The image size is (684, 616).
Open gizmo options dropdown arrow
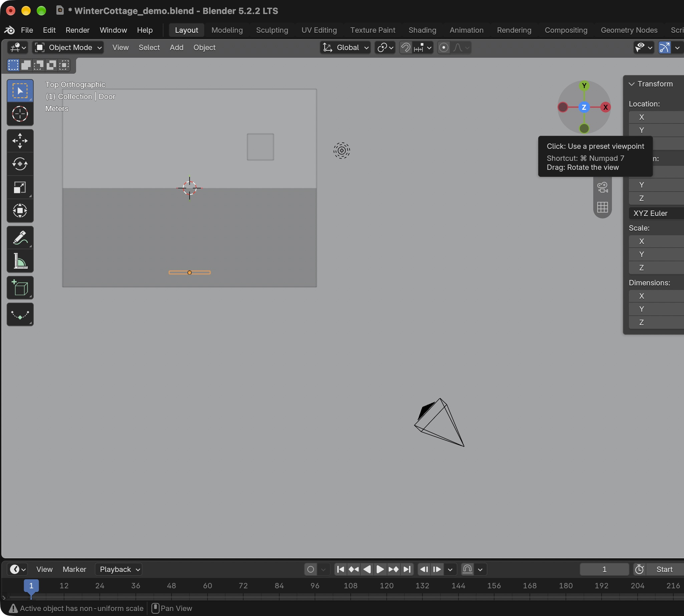(677, 48)
